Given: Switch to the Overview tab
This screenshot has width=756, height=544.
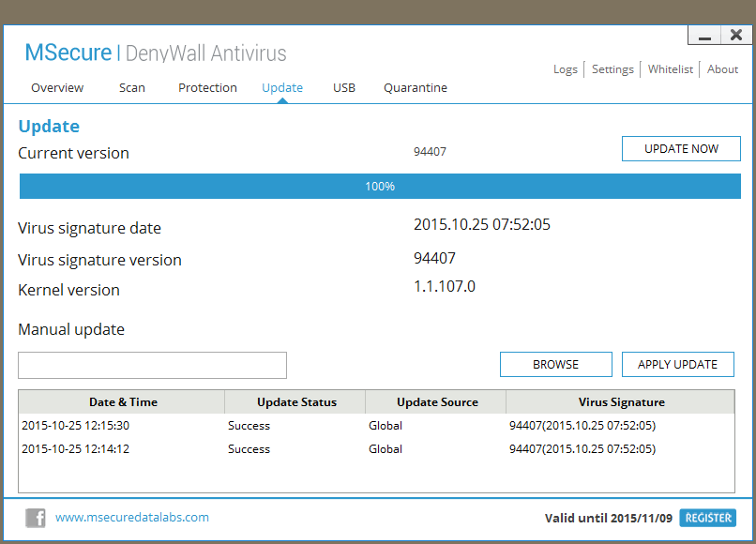Looking at the screenshot, I should coord(57,88).
